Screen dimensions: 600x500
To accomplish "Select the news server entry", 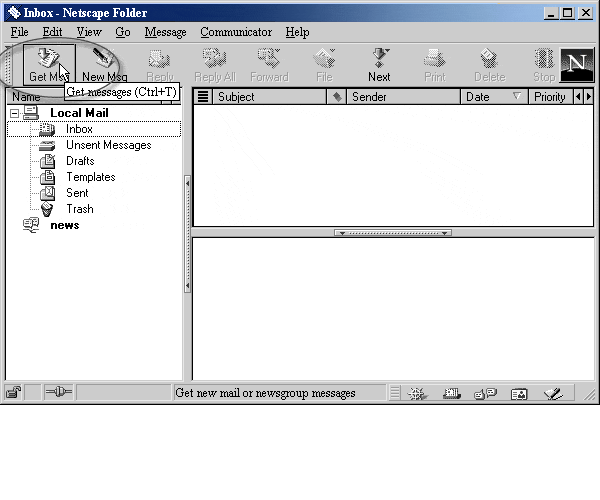I will click(x=65, y=225).
